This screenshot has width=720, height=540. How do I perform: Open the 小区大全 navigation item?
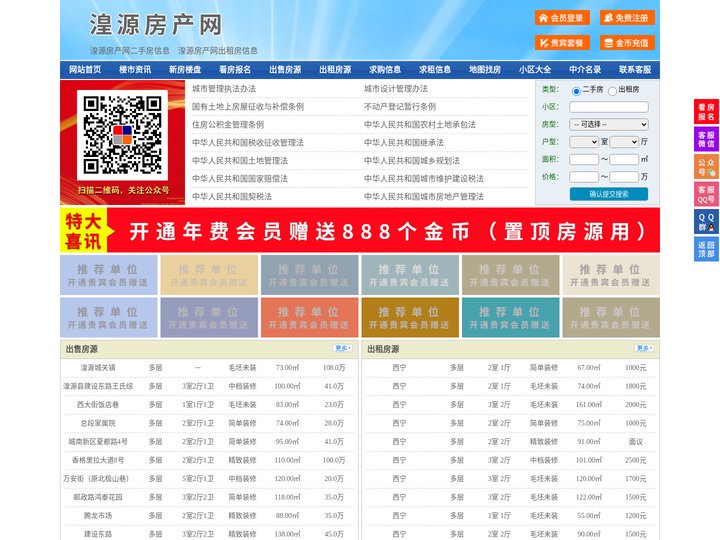(535, 70)
